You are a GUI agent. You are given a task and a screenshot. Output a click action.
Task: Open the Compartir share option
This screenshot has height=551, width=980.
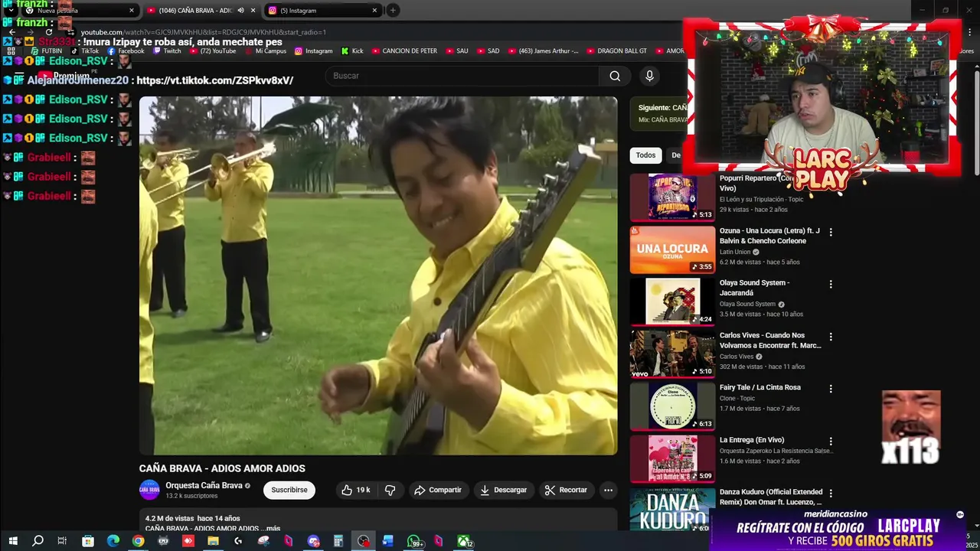(438, 490)
